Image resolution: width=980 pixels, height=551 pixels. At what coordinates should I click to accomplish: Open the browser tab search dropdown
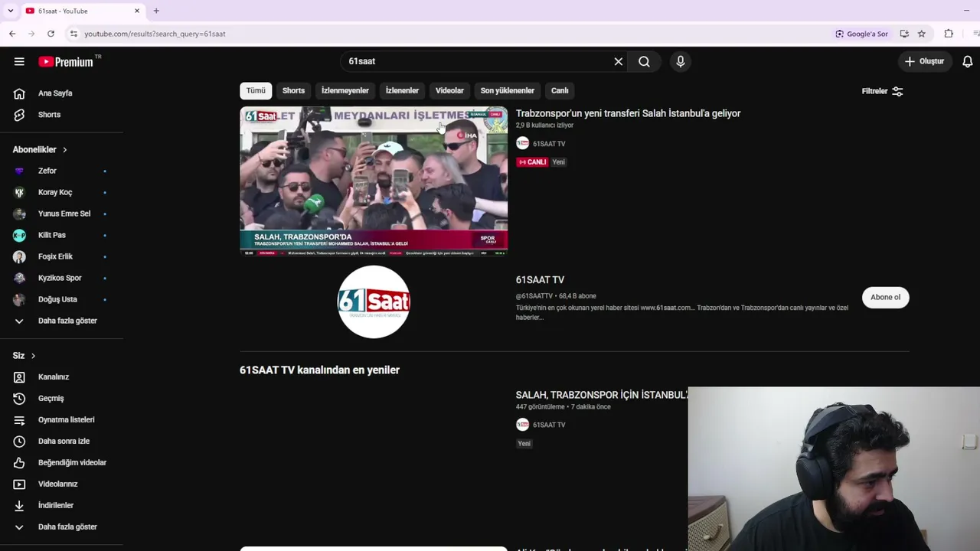pyautogui.click(x=10, y=11)
